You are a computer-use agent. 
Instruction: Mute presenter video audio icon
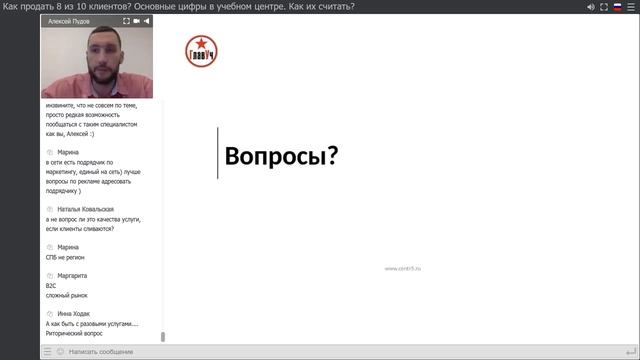point(146,21)
